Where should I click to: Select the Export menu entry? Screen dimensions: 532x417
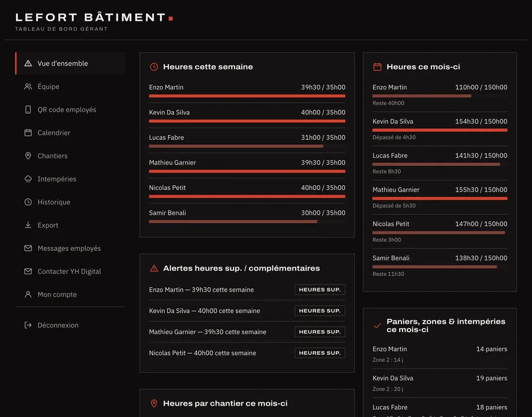click(x=70, y=225)
